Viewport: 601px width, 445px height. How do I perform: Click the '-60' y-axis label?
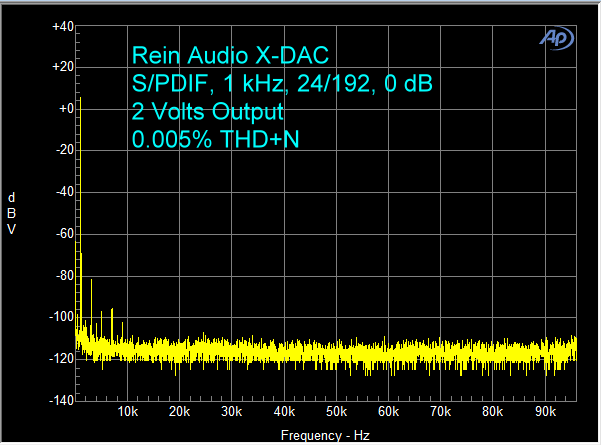(x=65, y=233)
